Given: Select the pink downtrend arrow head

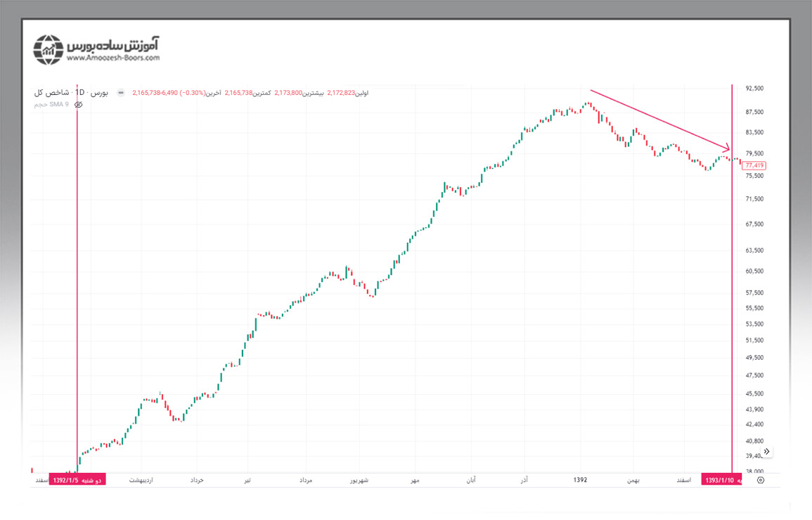Looking at the screenshot, I should [x=727, y=147].
